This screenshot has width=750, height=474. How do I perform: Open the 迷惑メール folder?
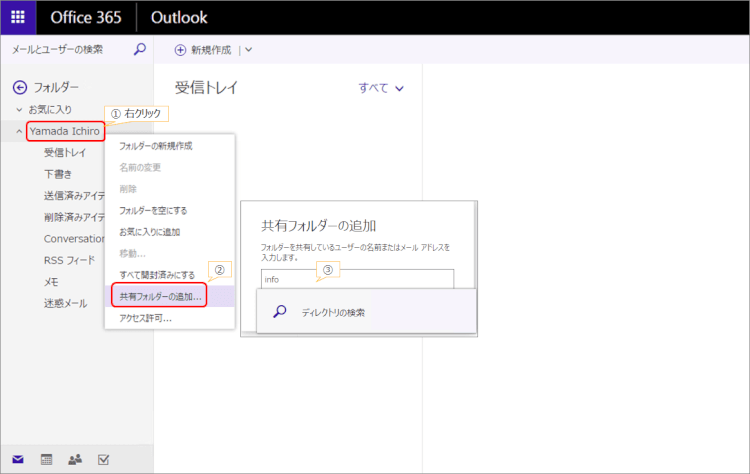[66, 303]
